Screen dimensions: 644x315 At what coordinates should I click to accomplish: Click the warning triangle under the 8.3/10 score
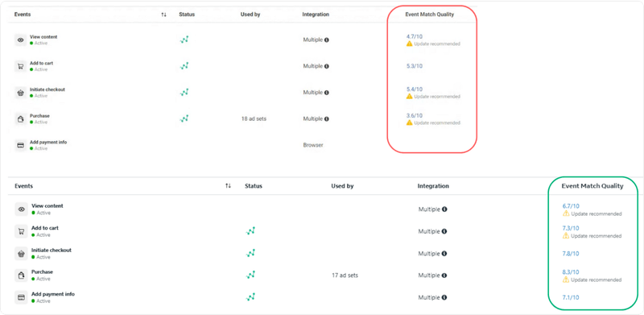point(566,280)
